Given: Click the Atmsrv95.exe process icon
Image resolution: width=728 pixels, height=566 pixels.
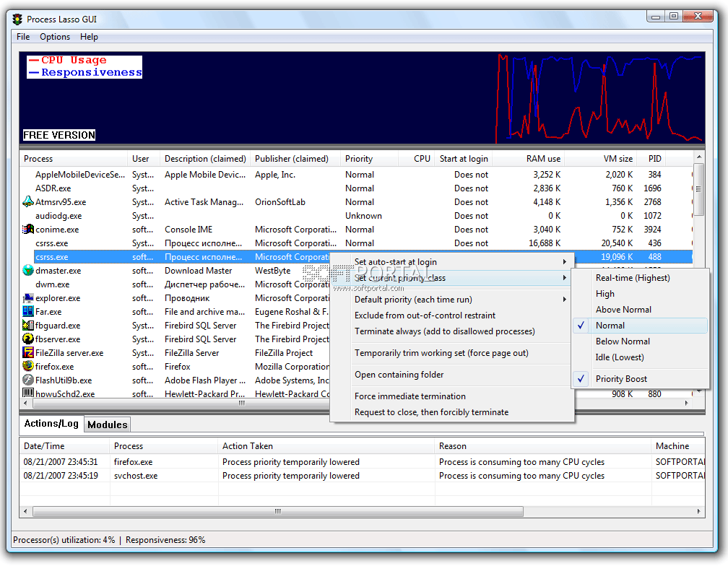Looking at the screenshot, I should [x=28, y=202].
